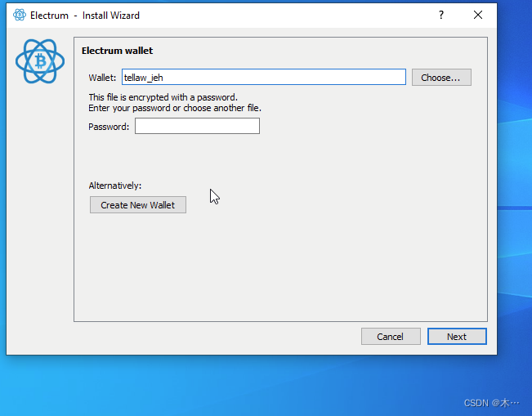Click 'This file is encrypted with a password.' text
This screenshot has width=532, height=416.
pos(163,97)
